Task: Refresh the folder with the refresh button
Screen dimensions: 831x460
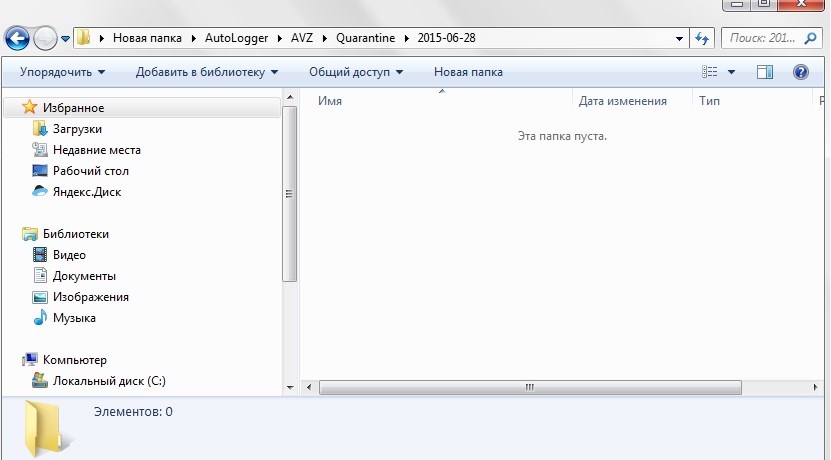Action: click(702, 38)
